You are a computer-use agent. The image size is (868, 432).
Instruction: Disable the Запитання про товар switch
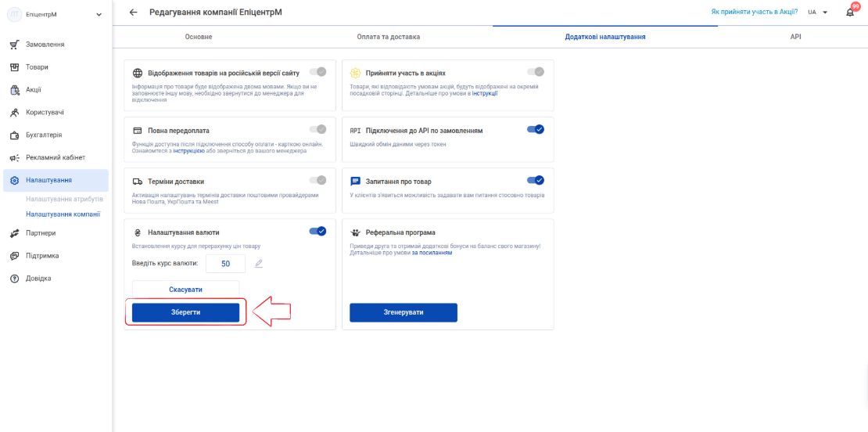pyautogui.click(x=536, y=180)
